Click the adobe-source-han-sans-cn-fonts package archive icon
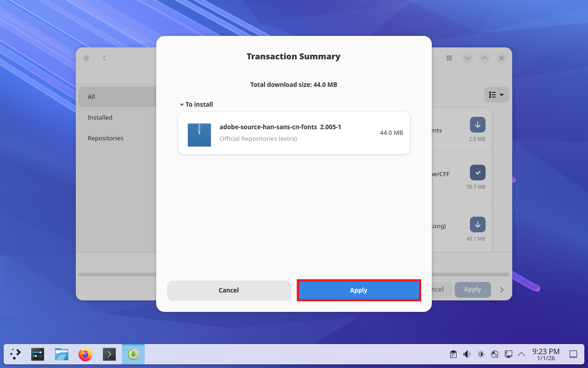Image resolution: width=588 pixels, height=368 pixels. [x=199, y=134]
